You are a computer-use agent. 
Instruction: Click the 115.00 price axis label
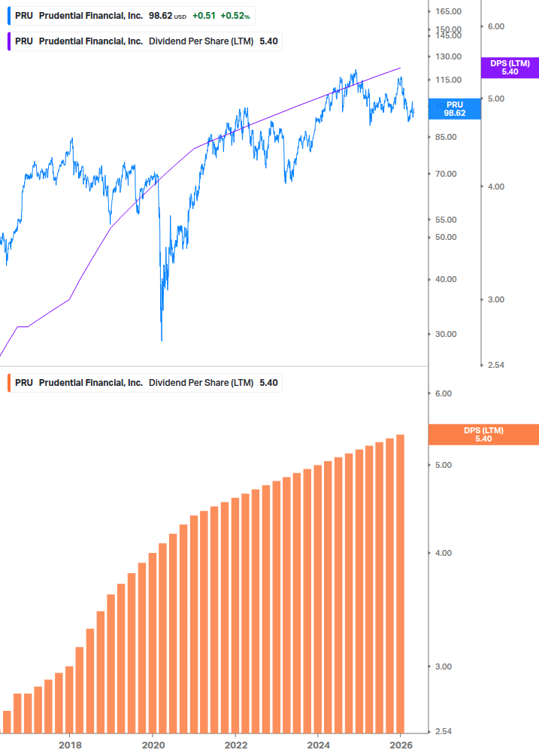[x=449, y=80]
